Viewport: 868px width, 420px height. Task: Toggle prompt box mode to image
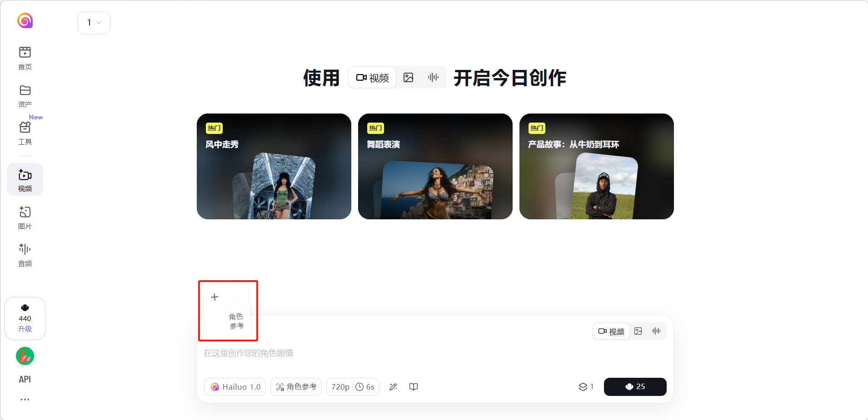click(x=638, y=331)
